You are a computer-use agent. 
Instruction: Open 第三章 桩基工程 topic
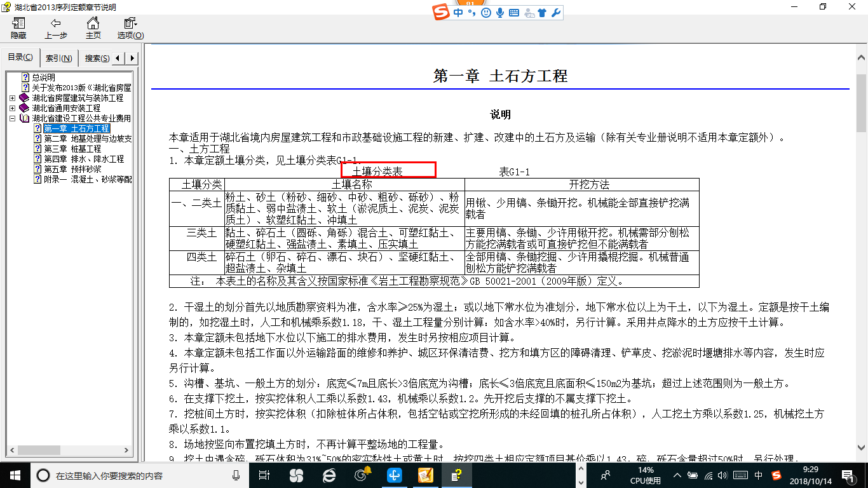[x=72, y=149]
